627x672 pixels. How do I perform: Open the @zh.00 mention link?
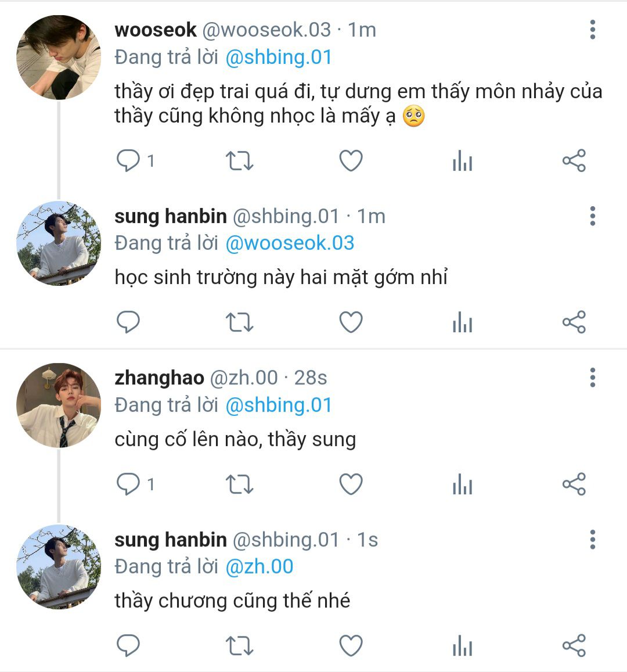(x=259, y=566)
